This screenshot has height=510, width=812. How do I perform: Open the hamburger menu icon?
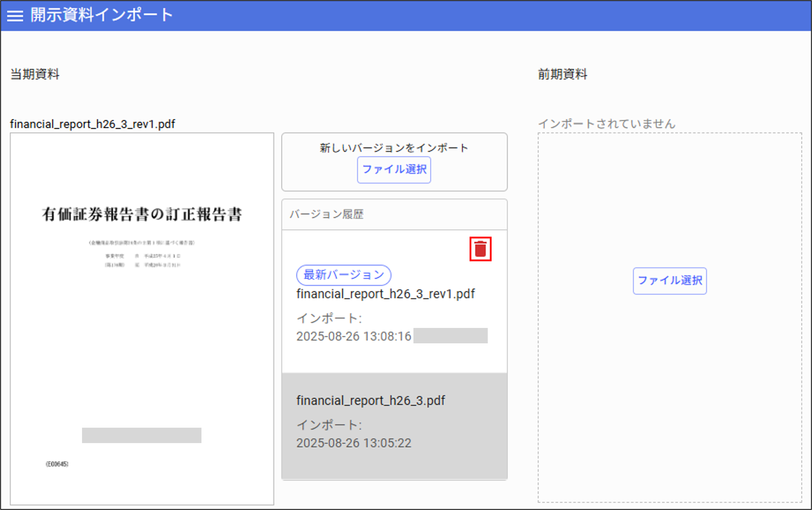click(15, 16)
